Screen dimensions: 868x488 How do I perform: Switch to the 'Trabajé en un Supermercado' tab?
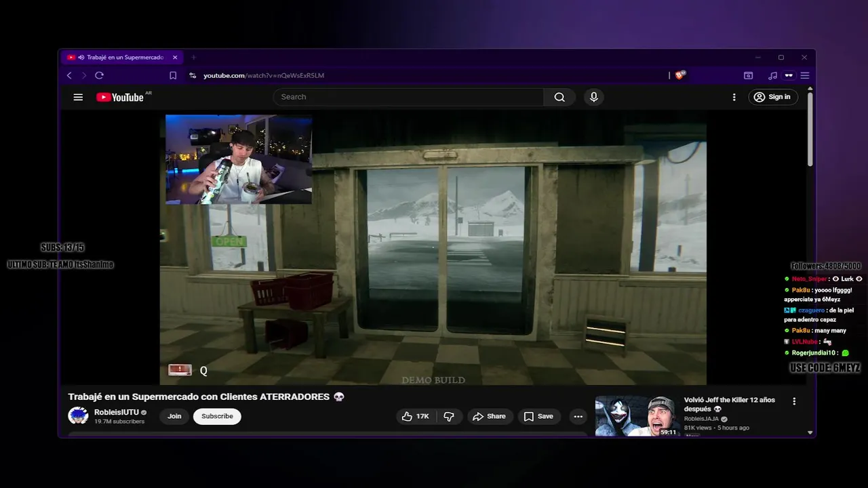(x=121, y=58)
